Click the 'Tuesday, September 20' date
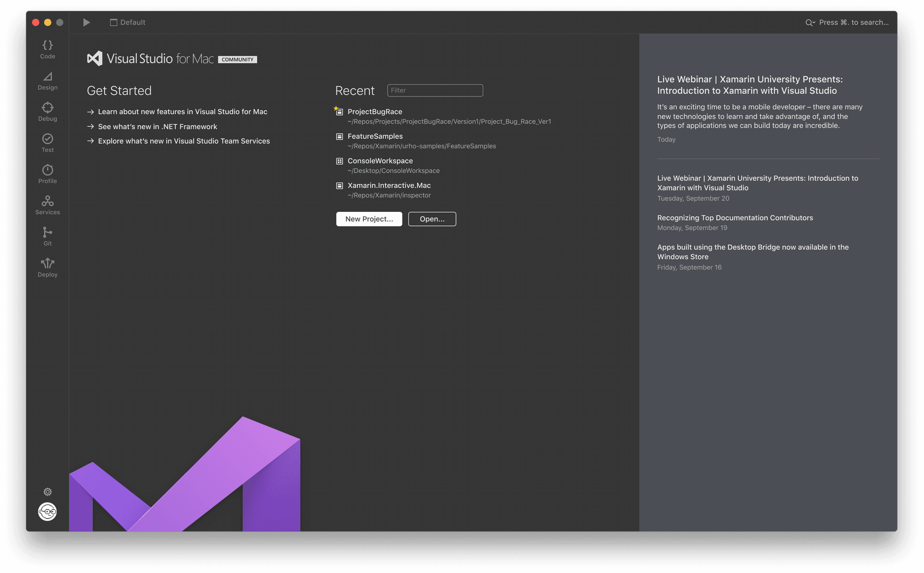The image size is (924, 573). tap(693, 198)
